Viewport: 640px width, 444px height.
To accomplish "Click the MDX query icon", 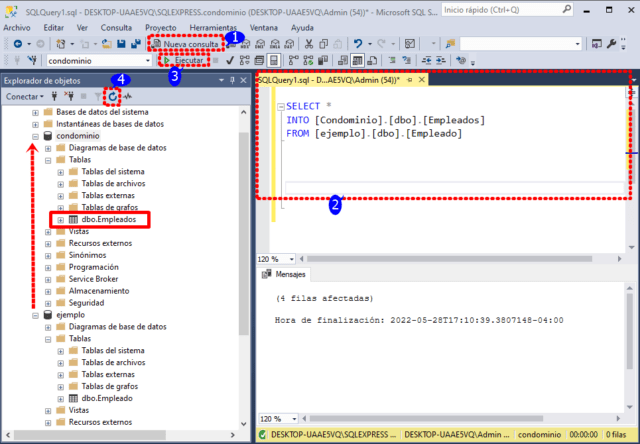I will pyautogui.click(x=245, y=44).
